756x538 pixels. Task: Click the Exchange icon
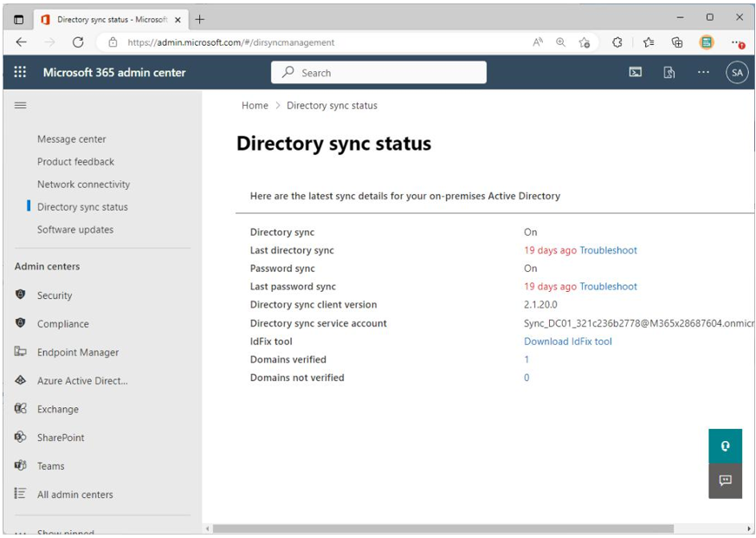(20, 408)
